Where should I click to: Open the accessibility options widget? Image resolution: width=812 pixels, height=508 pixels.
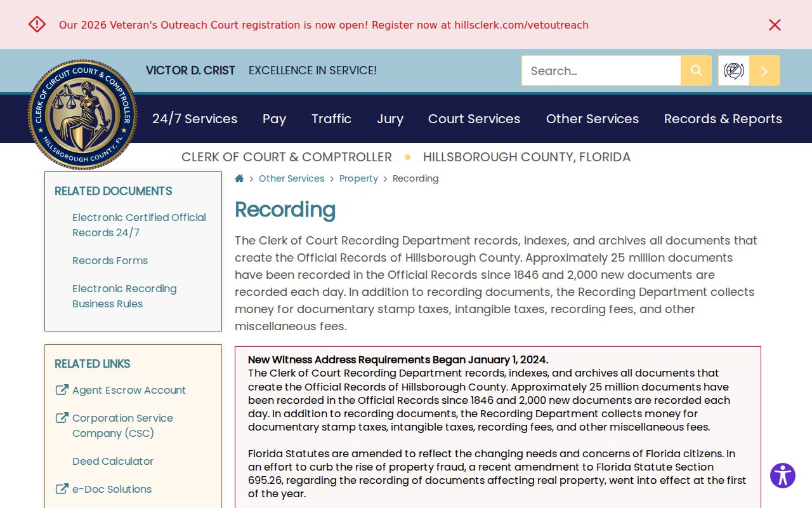point(783,475)
